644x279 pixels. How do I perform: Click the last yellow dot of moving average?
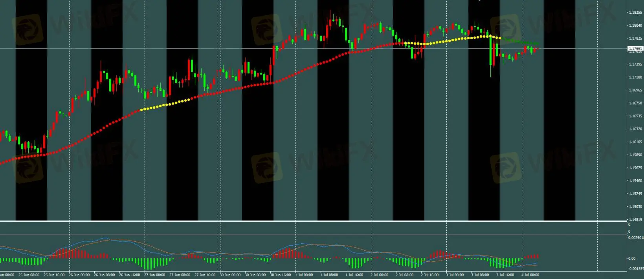[x=500, y=38]
